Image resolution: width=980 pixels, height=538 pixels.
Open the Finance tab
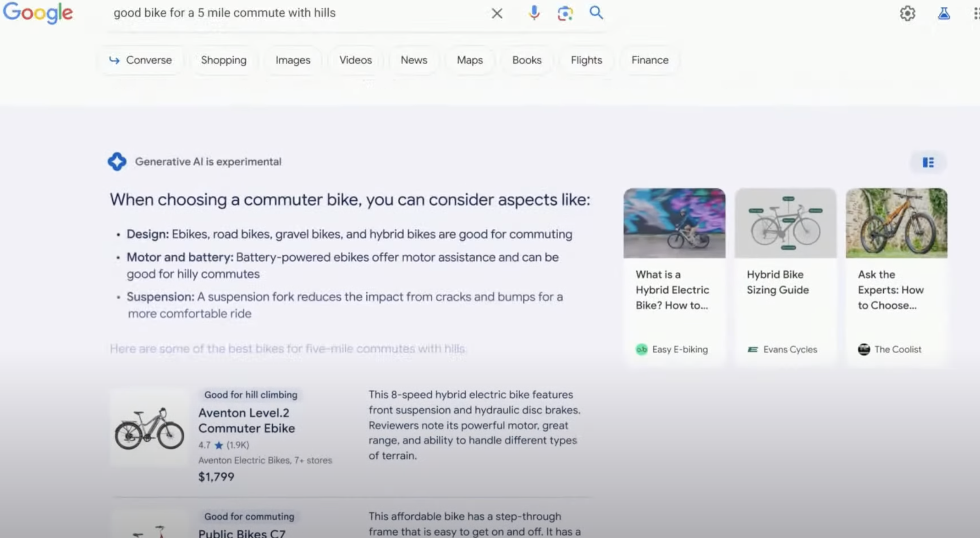coord(650,60)
